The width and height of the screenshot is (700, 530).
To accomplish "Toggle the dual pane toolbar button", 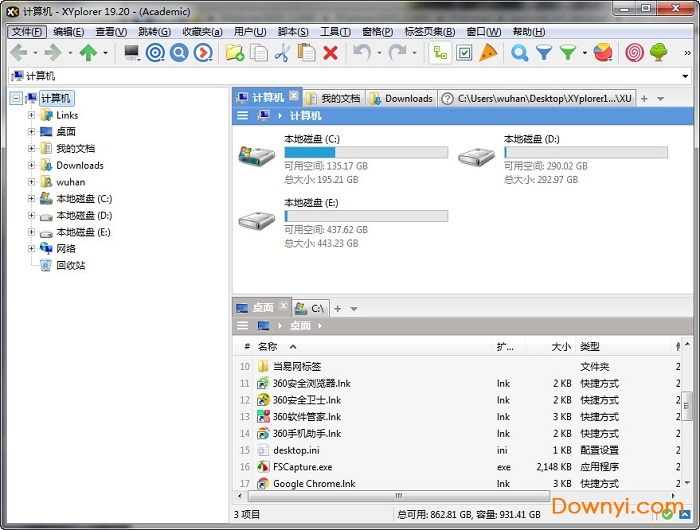I will (x=440, y=53).
